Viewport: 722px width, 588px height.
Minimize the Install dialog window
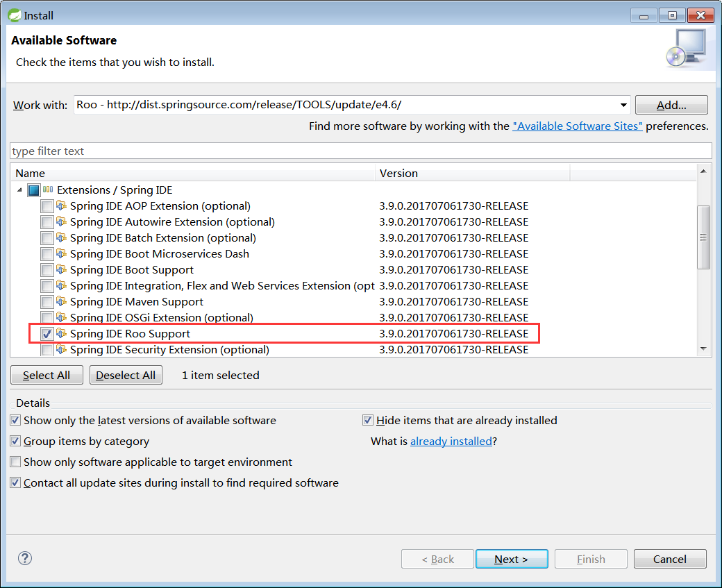pos(644,15)
